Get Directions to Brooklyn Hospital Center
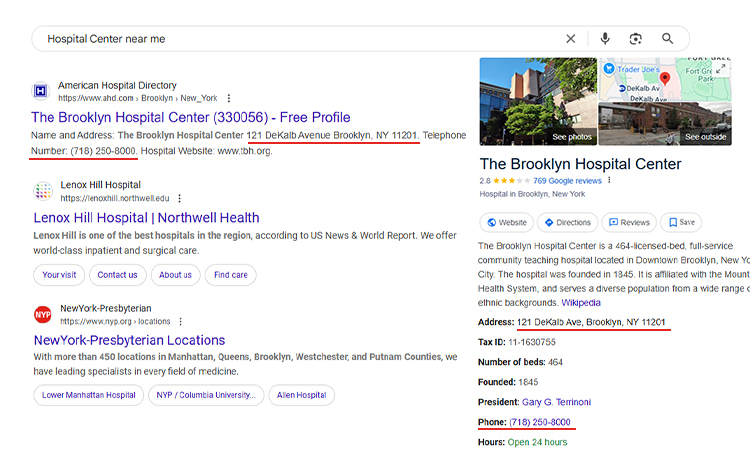This screenshot has height=450, width=750. coord(567,222)
